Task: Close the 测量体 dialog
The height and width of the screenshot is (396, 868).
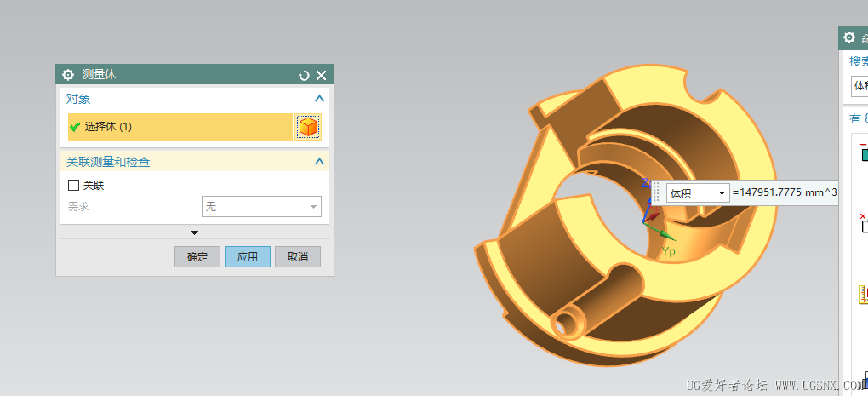Action: 321,75
